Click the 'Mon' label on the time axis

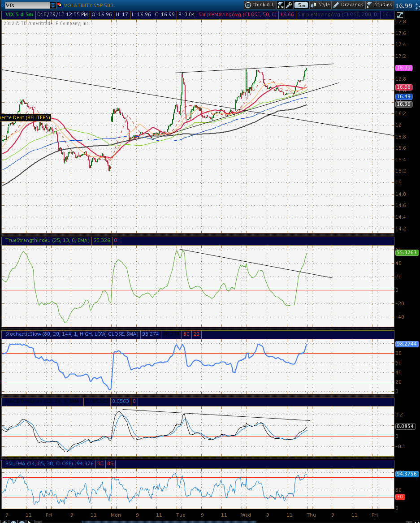(x=116, y=515)
